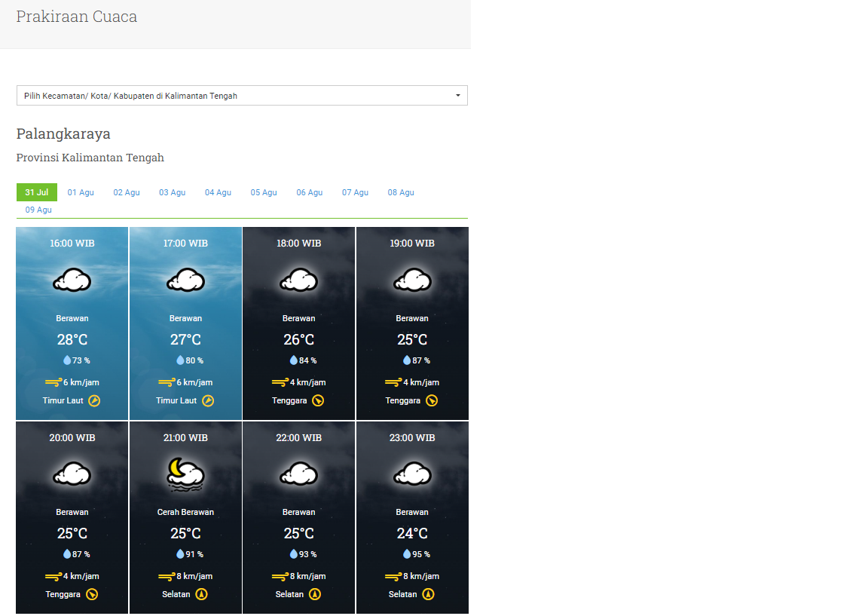Click the 27°C temperature value

185,339
